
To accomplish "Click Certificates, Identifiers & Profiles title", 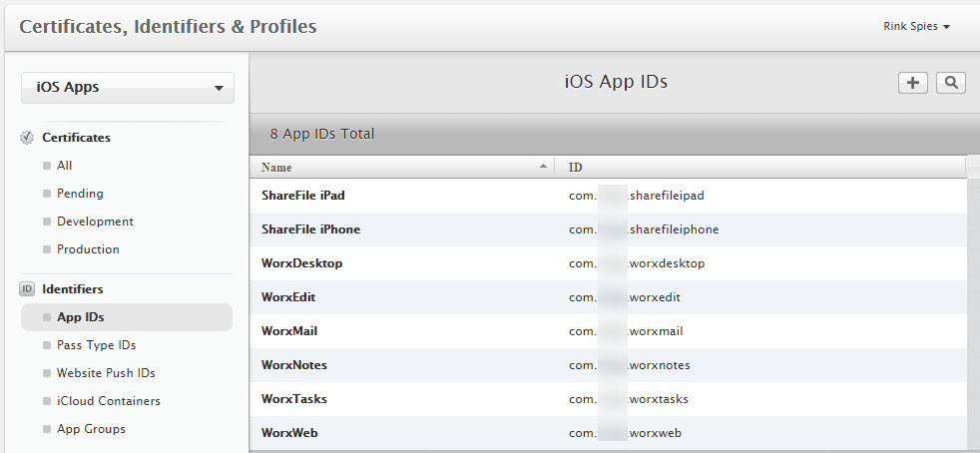I will [168, 27].
